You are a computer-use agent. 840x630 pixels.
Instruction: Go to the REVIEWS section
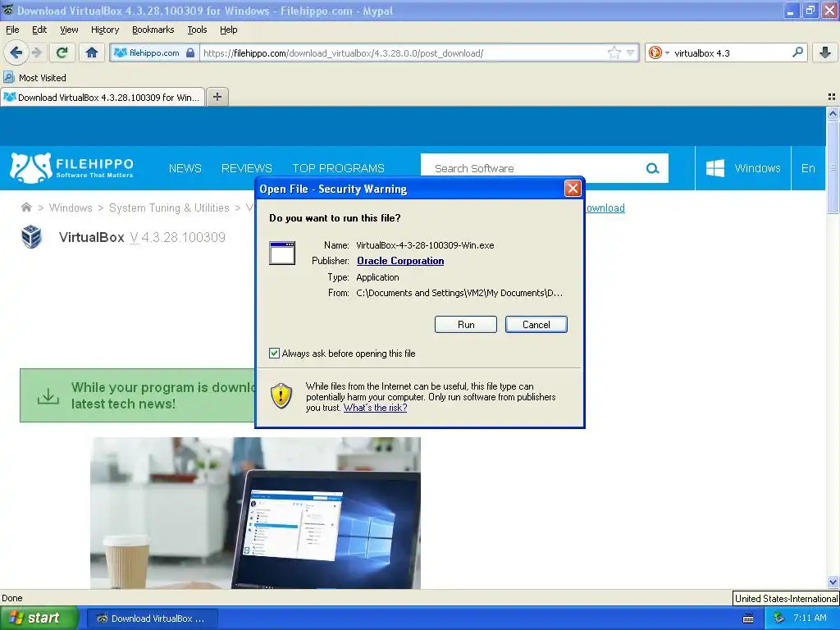[246, 168]
